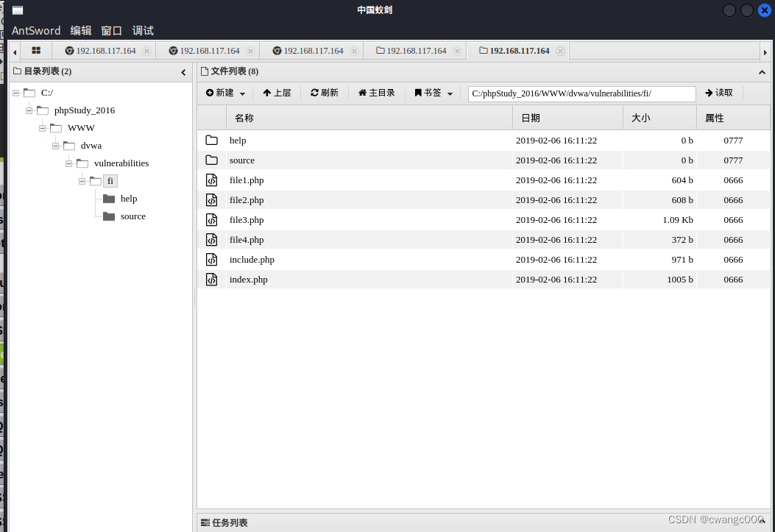Screen dimensions: 775x532
Task: Select the include.php file name
Action: pos(252,259)
